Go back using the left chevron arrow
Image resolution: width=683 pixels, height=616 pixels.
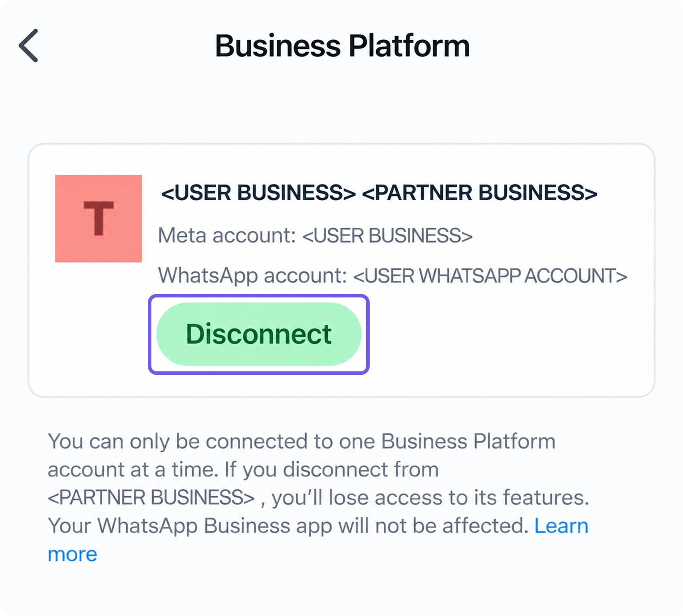(29, 46)
